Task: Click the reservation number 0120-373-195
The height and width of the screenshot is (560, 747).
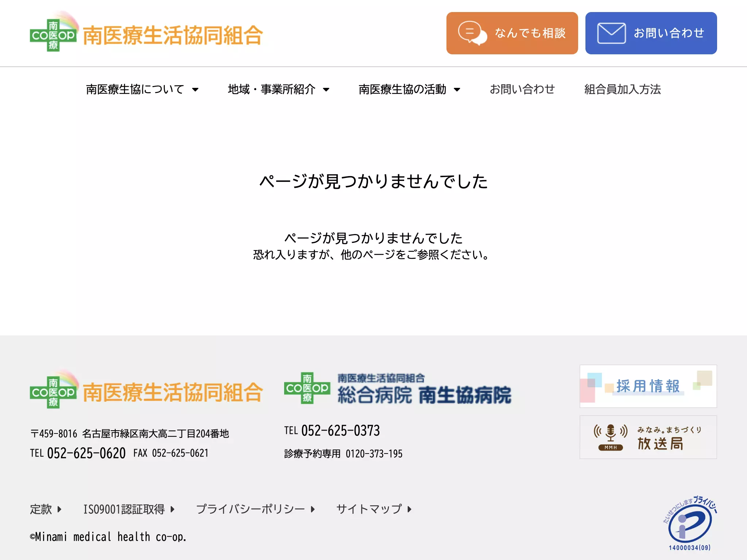Action: tap(374, 454)
